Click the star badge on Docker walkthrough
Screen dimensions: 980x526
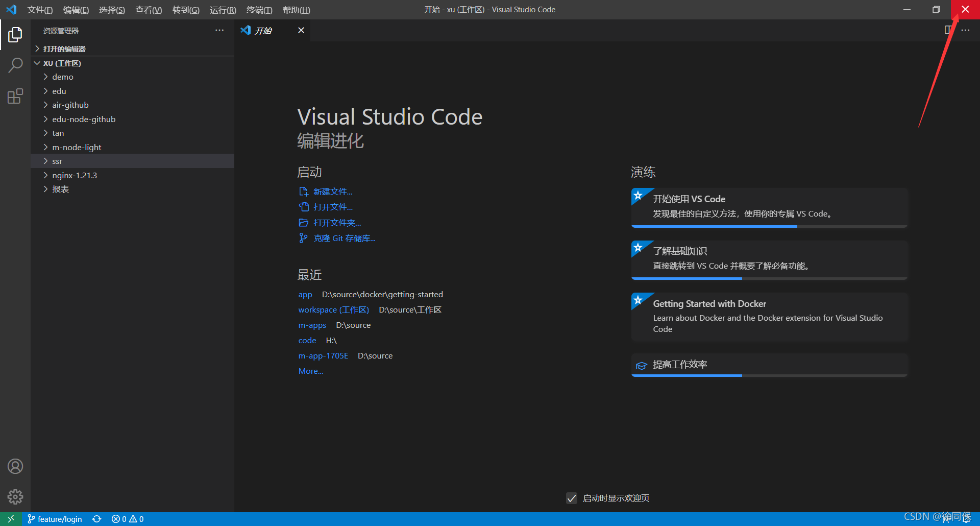pos(638,300)
